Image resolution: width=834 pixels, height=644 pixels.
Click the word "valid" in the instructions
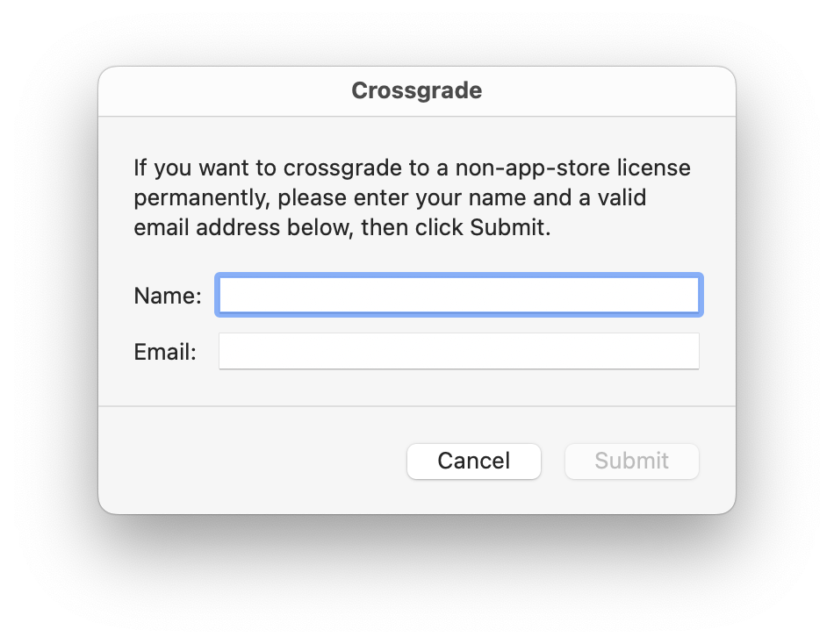click(x=622, y=197)
